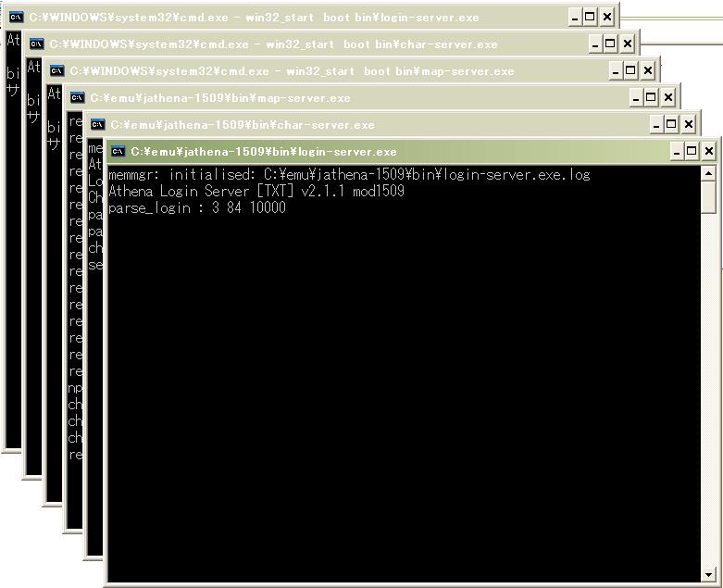
Task: Click cmd icon of map-server.exe jathena window
Action: pos(78,98)
